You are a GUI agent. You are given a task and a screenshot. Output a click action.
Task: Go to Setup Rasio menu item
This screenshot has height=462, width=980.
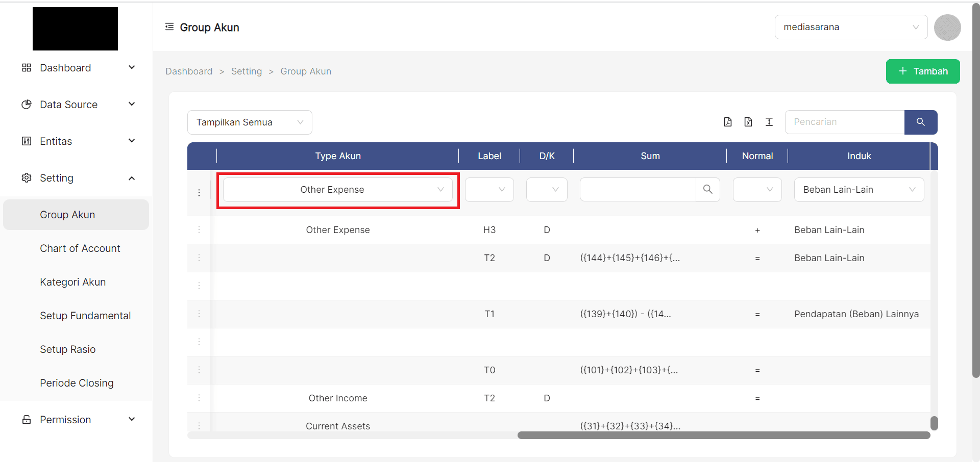click(x=68, y=349)
